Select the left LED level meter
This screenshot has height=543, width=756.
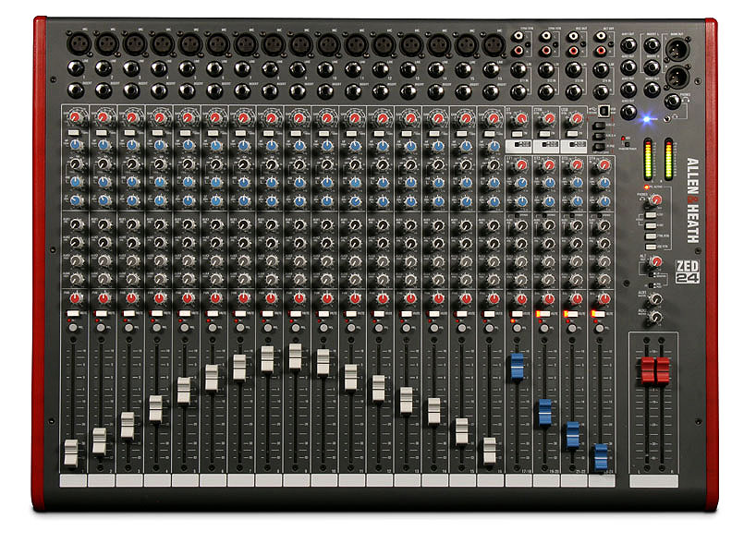648,159
